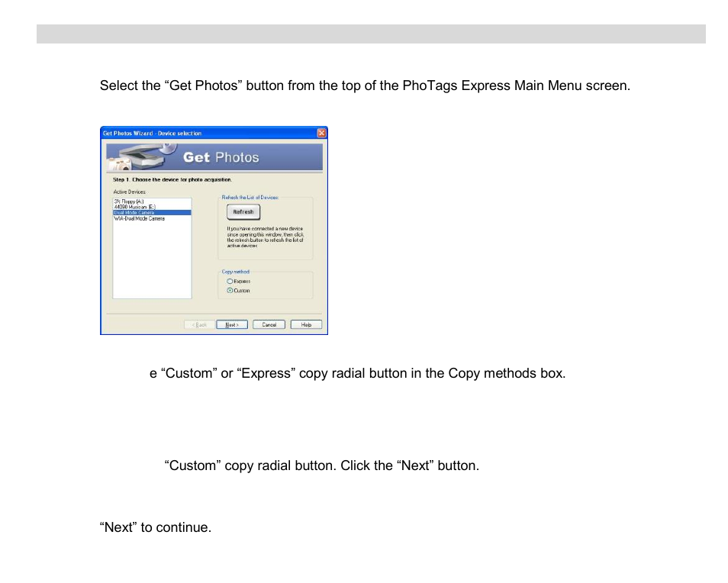
Task: Select the Custom copy method radio button
Action: click(x=230, y=291)
